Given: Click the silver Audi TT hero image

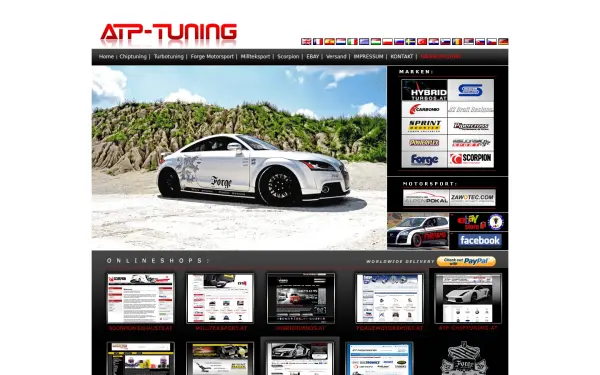Looking at the screenshot, I should [x=239, y=158].
